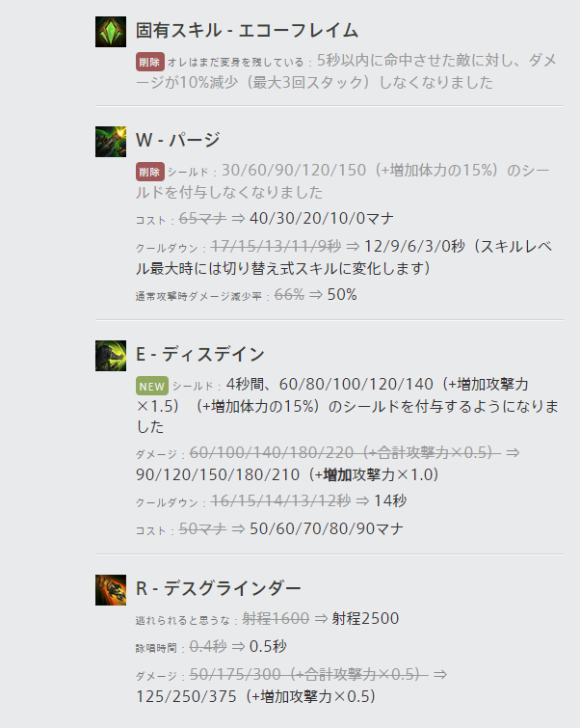
Task: Click the 削除 badge in W パージ section
Action: 150,172
